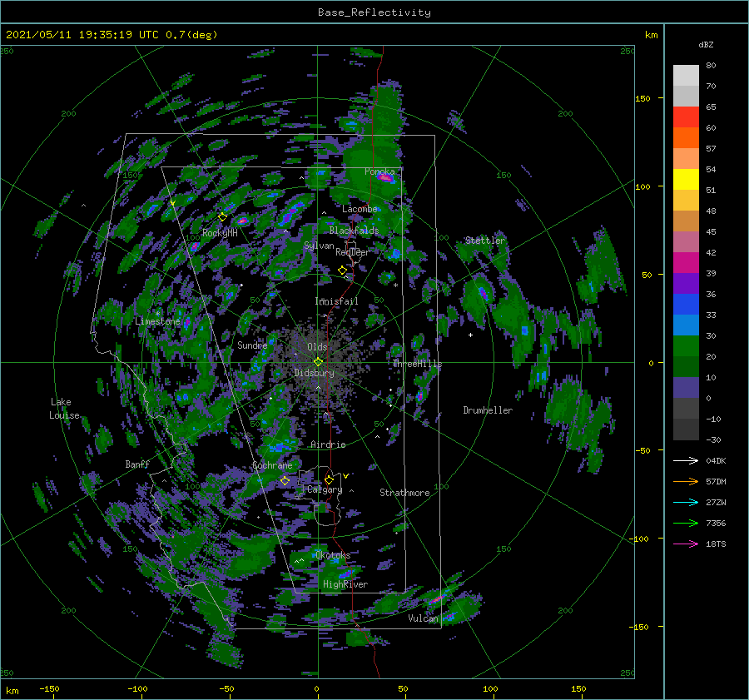Click the Innisfail city label
The width and height of the screenshot is (749, 700).
(x=336, y=301)
